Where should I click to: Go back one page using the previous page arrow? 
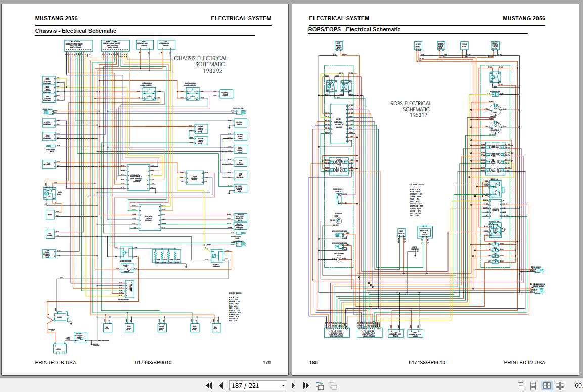tap(222, 385)
